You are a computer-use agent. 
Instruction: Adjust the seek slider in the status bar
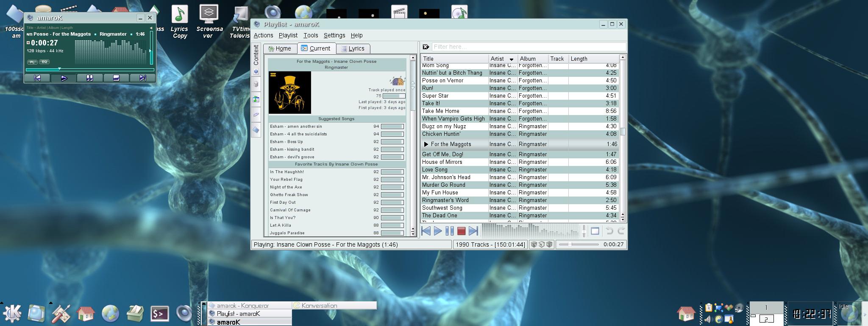[579, 244]
